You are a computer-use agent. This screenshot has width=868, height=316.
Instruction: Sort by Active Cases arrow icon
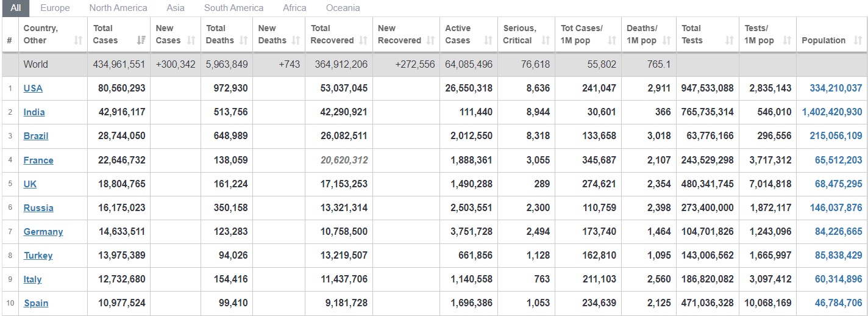point(488,40)
